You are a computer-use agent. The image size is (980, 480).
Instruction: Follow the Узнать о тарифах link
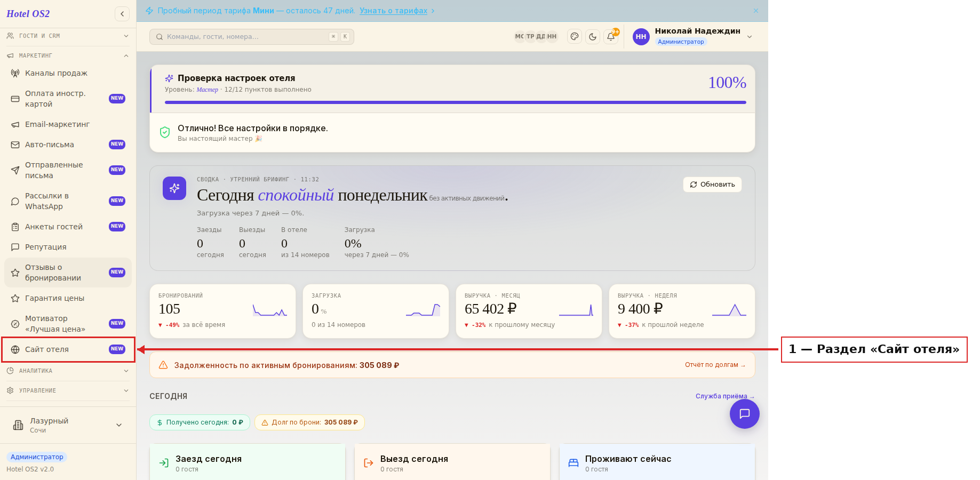pyautogui.click(x=393, y=11)
